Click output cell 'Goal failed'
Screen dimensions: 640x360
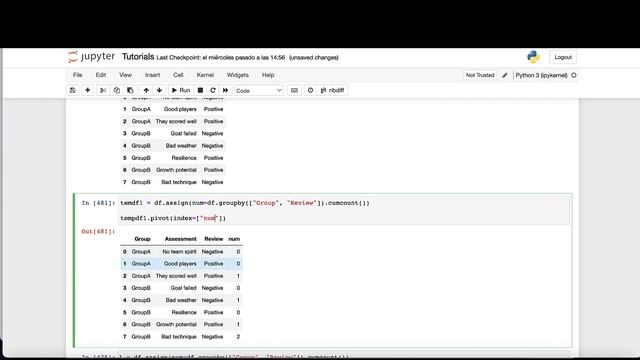point(183,288)
